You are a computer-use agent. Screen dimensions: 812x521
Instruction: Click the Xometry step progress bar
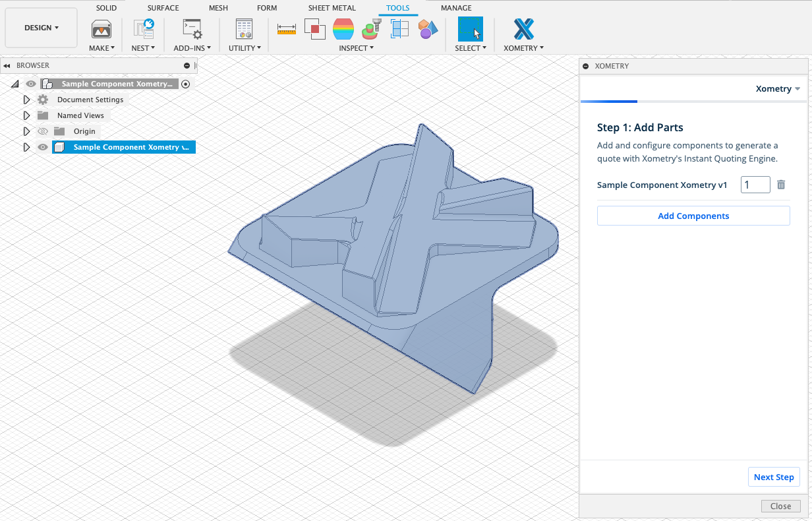pyautogui.click(x=693, y=102)
